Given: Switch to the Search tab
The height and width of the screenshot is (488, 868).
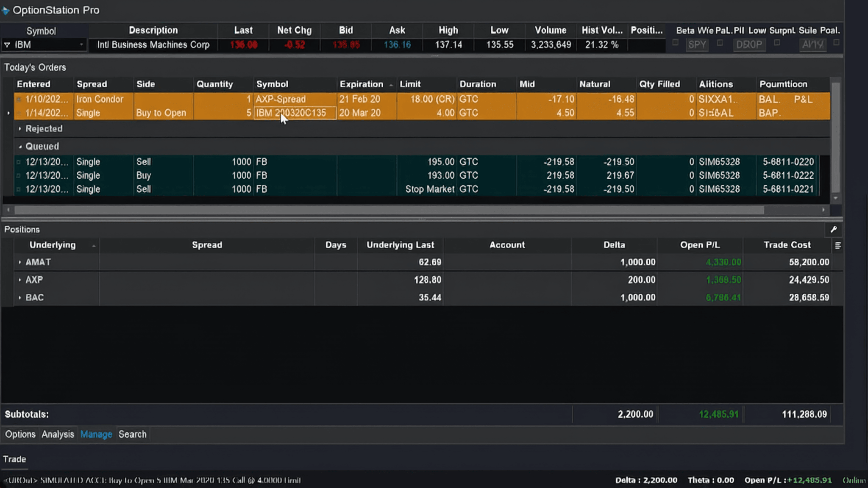Looking at the screenshot, I should pos(132,434).
